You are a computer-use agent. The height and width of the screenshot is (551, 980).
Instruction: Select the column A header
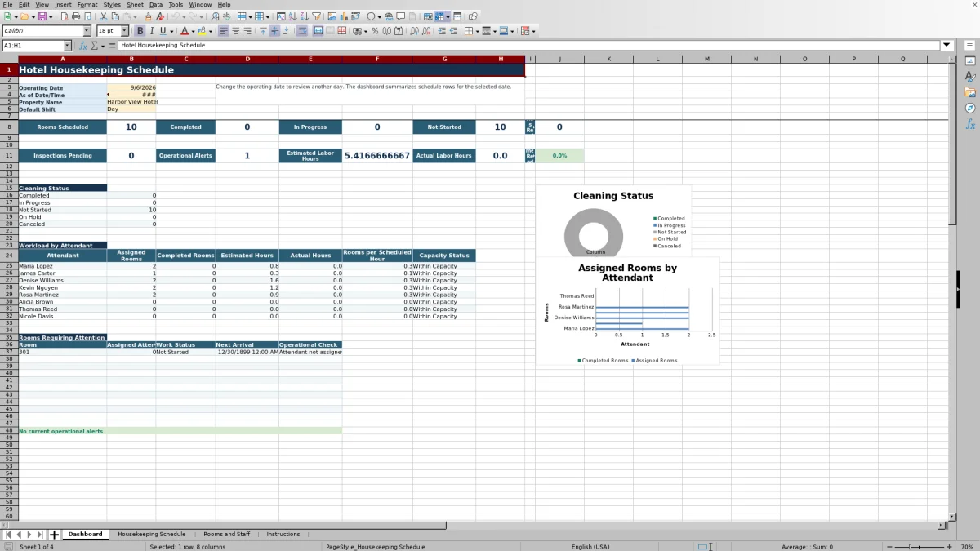pyautogui.click(x=63, y=59)
